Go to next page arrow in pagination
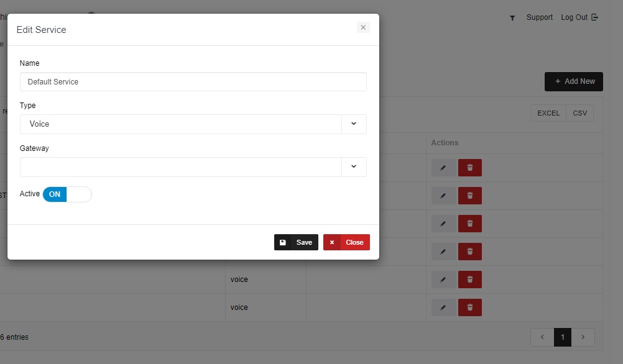This screenshot has width=623, height=364. tap(583, 337)
